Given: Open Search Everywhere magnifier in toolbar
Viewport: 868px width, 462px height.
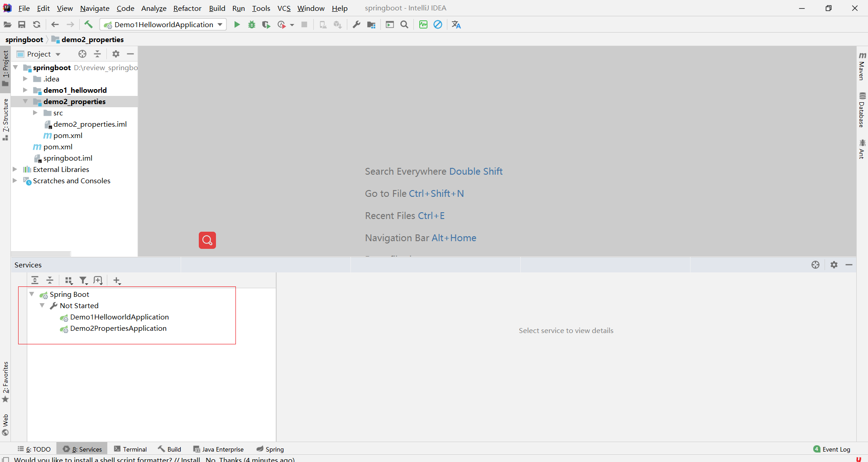Looking at the screenshot, I should click(x=404, y=24).
